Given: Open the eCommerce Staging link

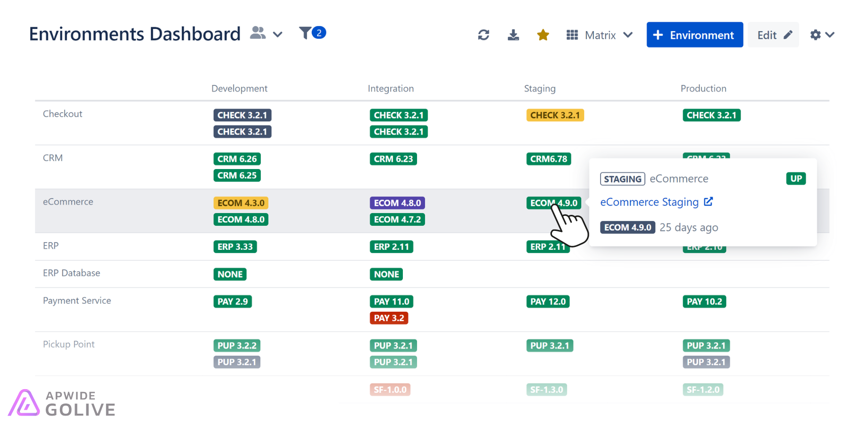Looking at the screenshot, I should pyautogui.click(x=650, y=202).
